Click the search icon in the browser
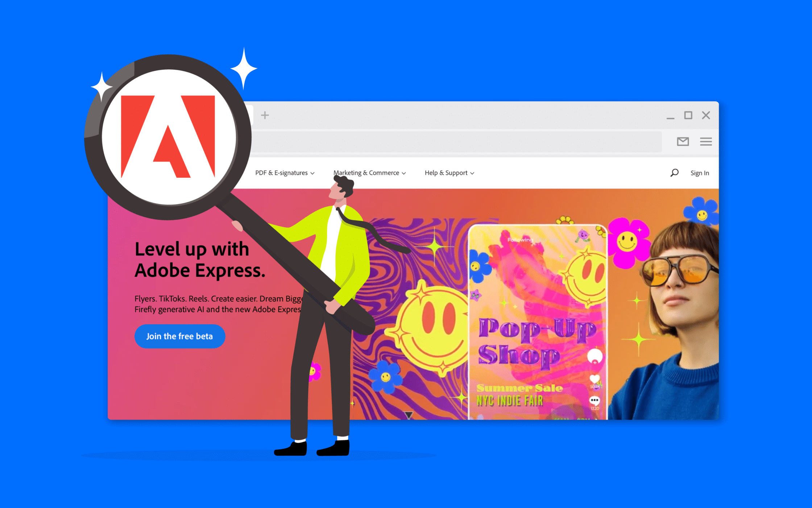 [673, 173]
